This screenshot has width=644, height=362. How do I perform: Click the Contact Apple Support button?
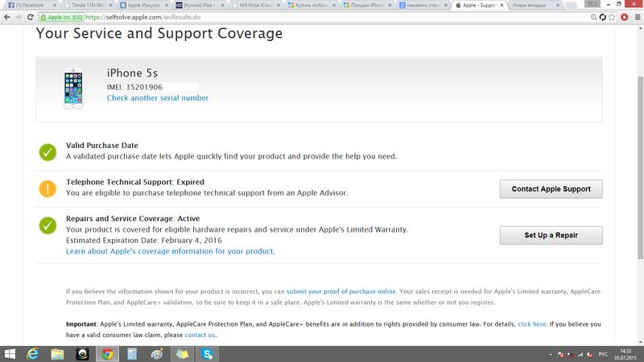tap(551, 189)
